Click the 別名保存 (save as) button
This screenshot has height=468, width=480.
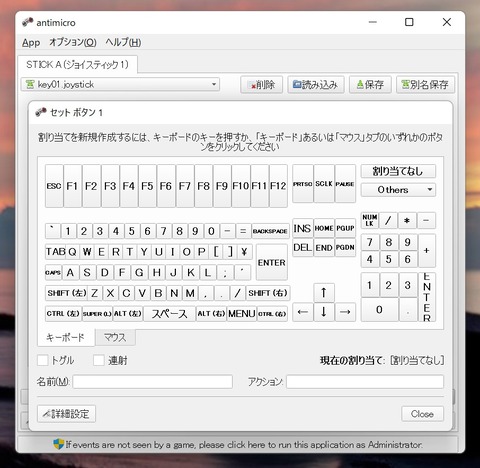click(x=425, y=85)
